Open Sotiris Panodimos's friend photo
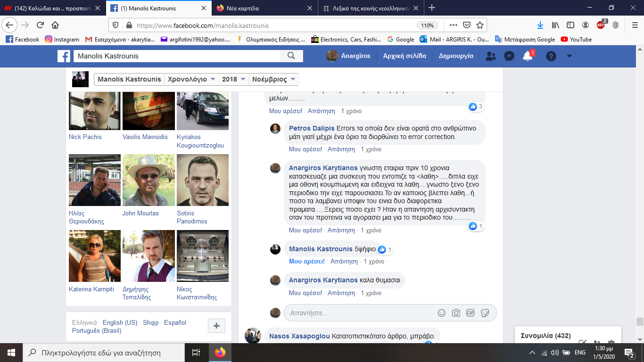This screenshot has width=644, height=362. pyautogui.click(x=202, y=180)
